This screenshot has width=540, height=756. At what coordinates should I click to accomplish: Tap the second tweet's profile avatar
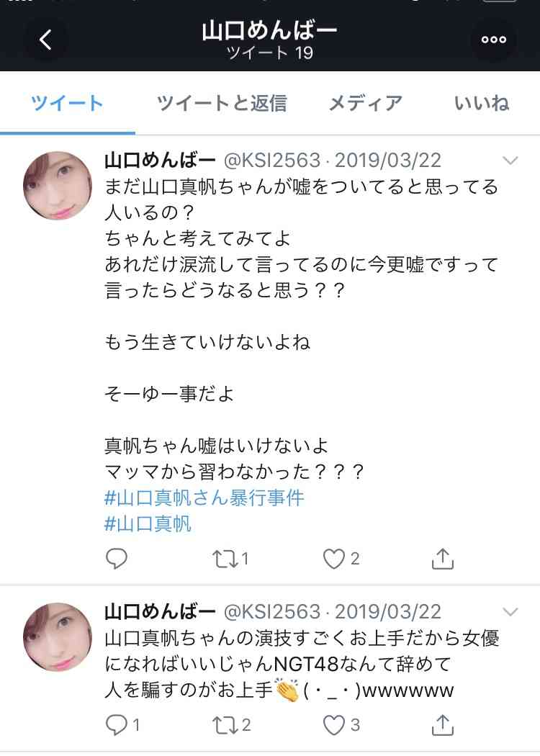pos(58,636)
